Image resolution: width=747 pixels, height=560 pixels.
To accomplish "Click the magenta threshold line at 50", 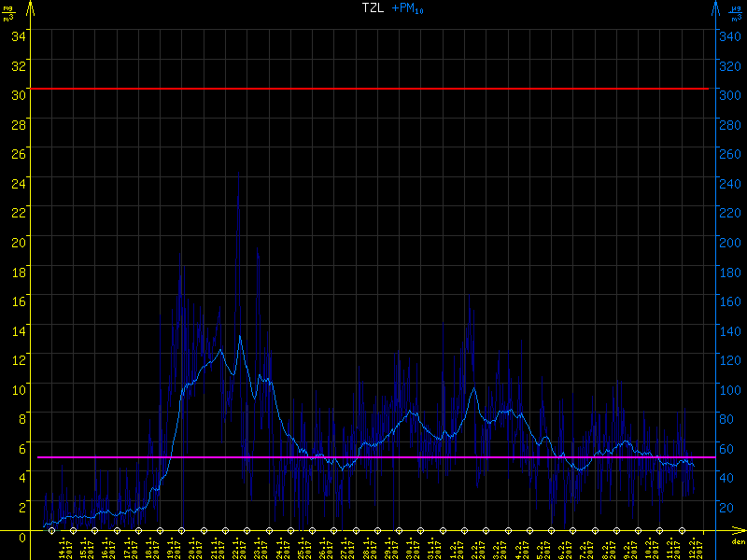I will click(373, 457).
